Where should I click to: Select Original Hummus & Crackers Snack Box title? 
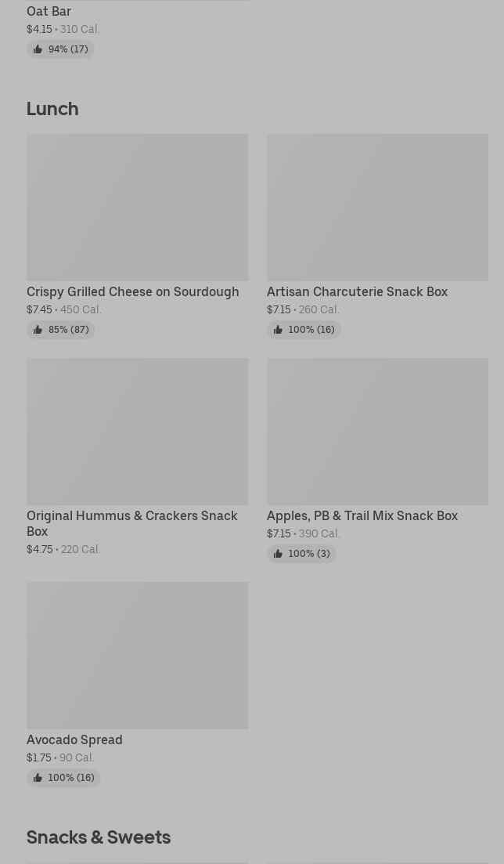point(131,523)
